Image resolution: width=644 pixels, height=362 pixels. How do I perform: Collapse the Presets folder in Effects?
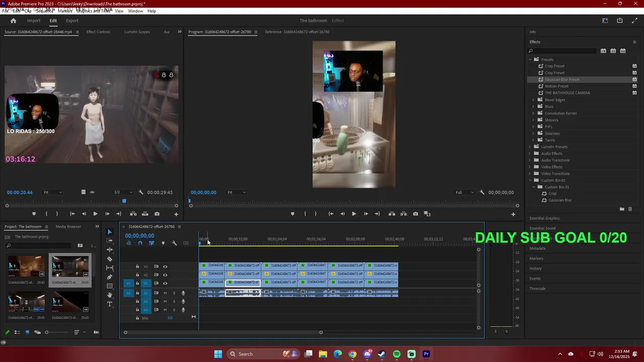tap(530, 59)
